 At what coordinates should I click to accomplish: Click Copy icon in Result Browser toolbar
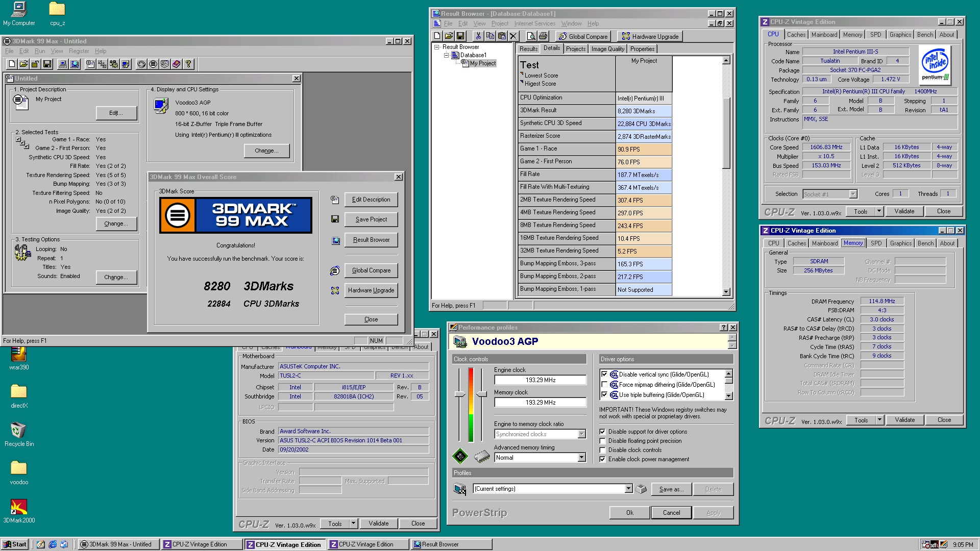(490, 36)
